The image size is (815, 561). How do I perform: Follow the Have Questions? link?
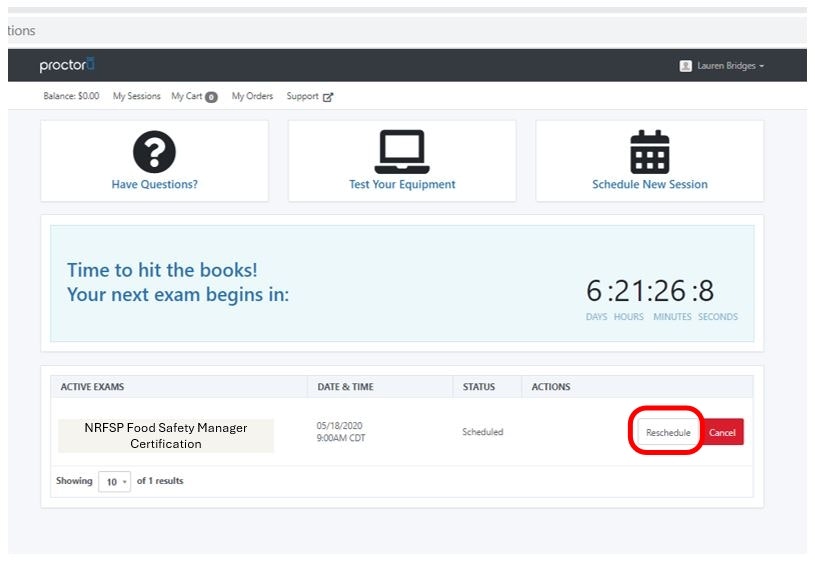tap(154, 184)
